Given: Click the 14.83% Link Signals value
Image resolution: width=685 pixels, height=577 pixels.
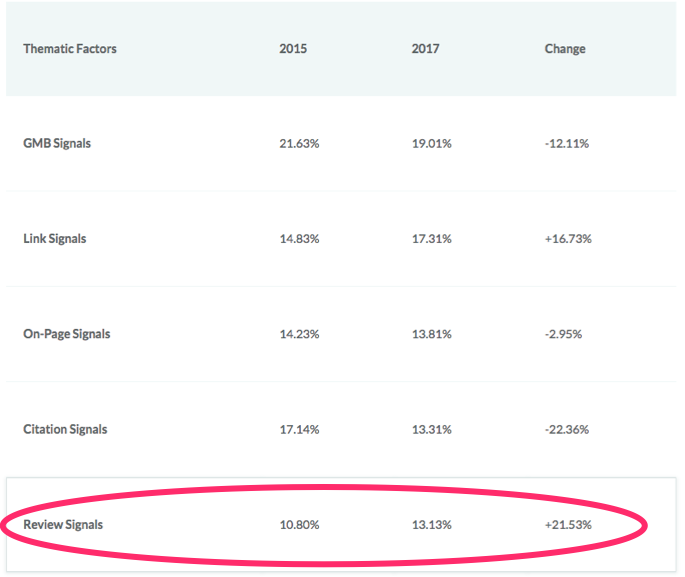Looking at the screenshot, I should pyautogui.click(x=299, y=239).
